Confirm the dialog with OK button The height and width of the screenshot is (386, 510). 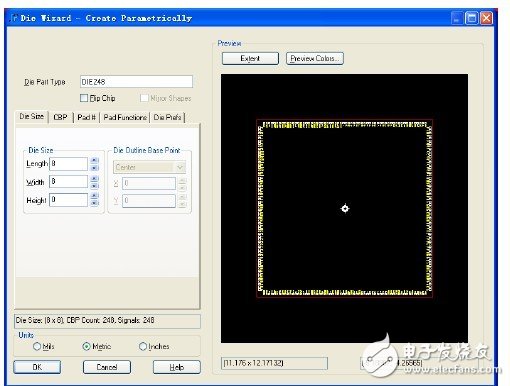click(x=37, y=367)
